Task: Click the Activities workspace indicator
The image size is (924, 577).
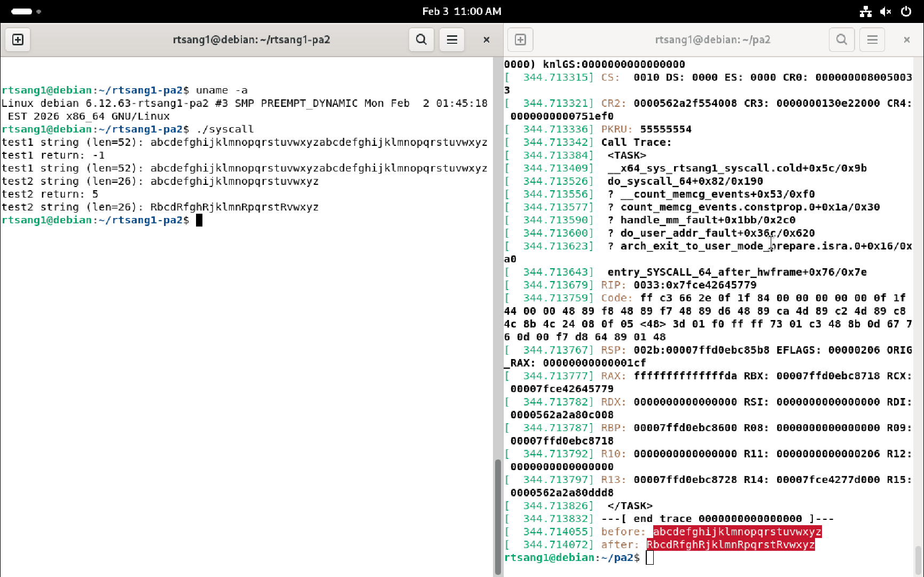Action: pyautogui.click(x=26, y=11)
